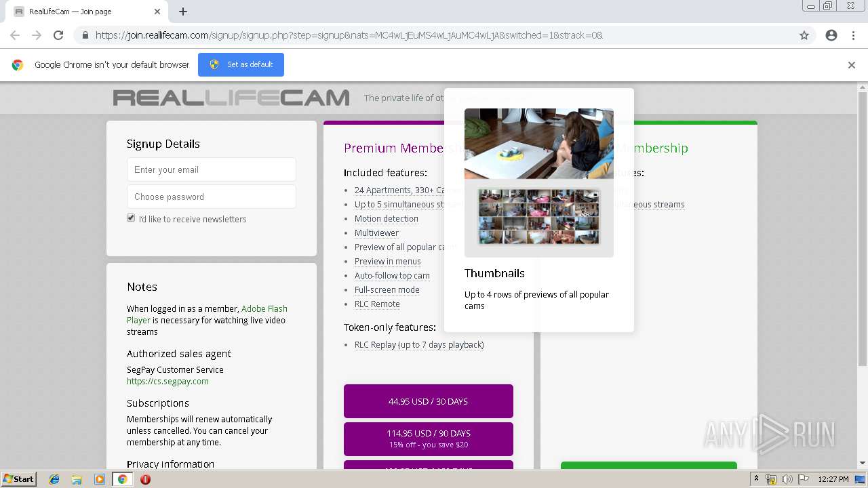Image resolution: width=868 pixels, height=488 pixels.
Task: Click the green membership button at bottom
Action: pyautogui.click(x=649, y=465)
